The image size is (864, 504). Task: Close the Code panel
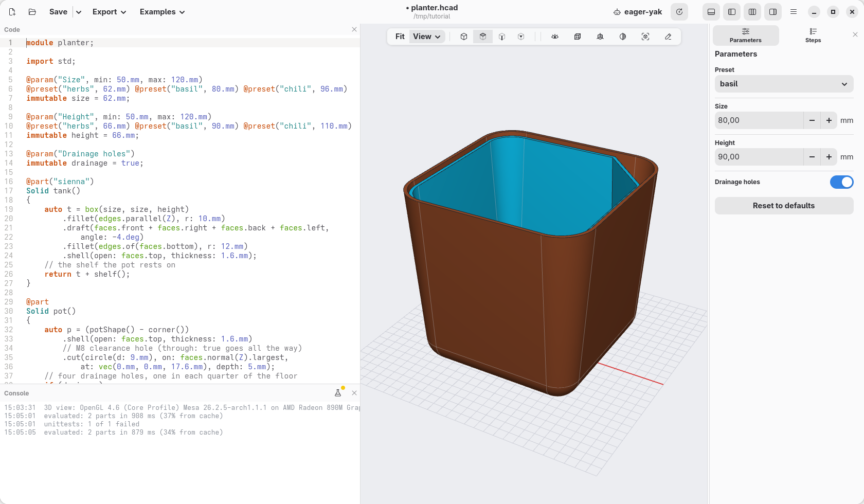(x=354, y=29)
